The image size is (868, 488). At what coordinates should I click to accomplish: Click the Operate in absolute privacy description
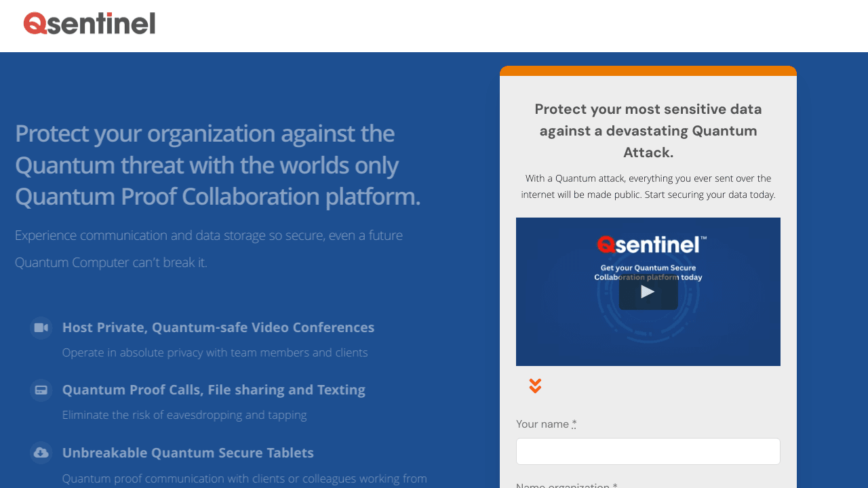click(215, 352)
